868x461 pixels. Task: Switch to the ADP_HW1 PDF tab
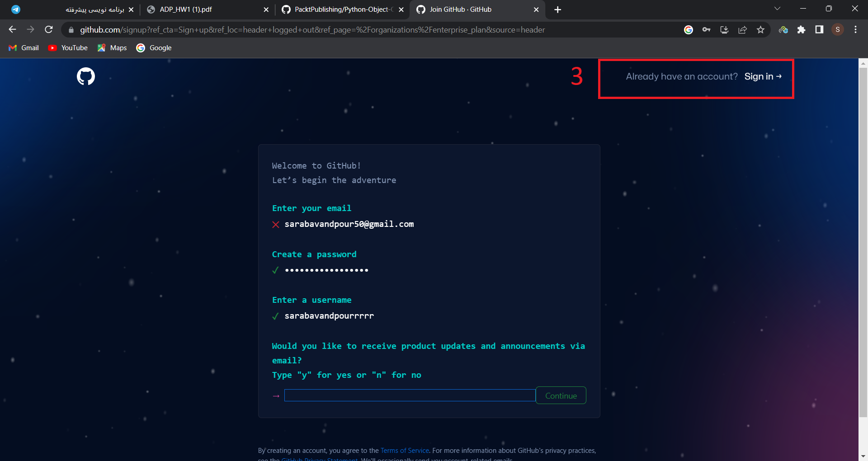[x=185, y=9]
